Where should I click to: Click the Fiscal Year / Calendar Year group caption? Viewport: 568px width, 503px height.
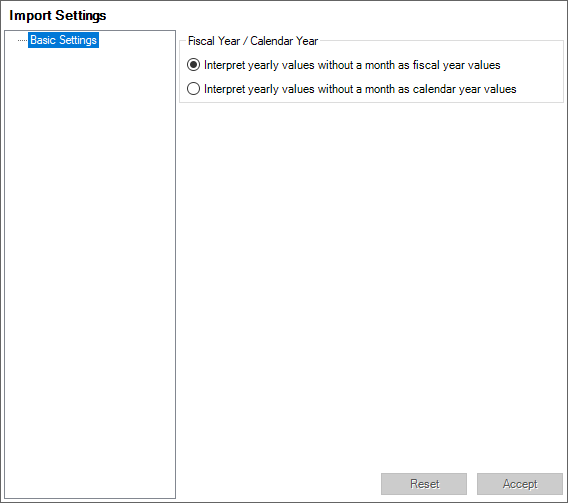pyautogui.click(x=253, y=41)
